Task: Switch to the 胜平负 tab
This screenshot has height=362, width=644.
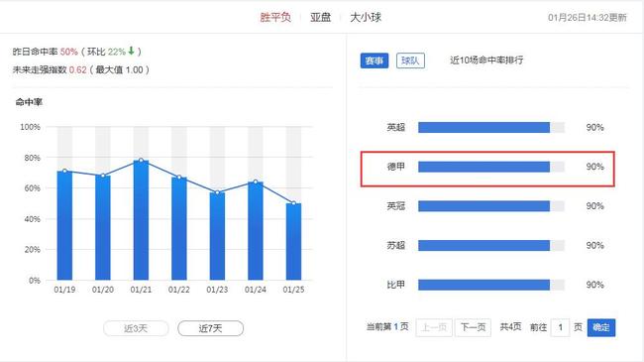Action: (275, 17)
